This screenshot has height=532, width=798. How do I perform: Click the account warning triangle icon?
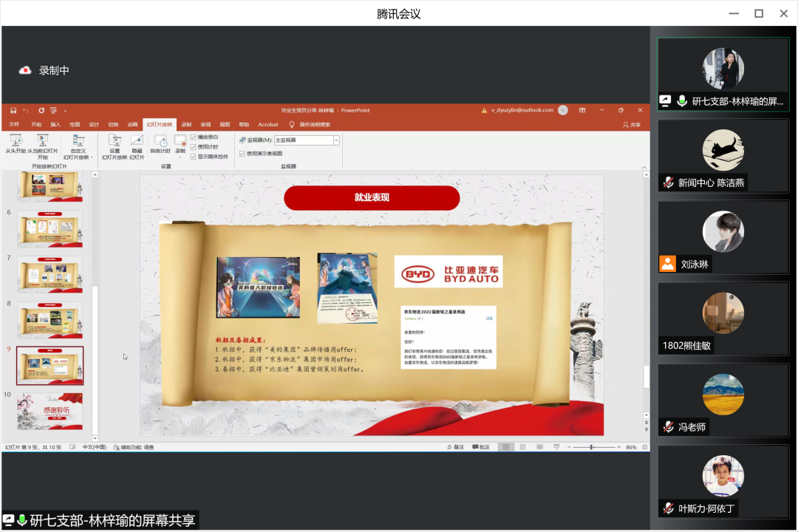(x=485, y=111)
